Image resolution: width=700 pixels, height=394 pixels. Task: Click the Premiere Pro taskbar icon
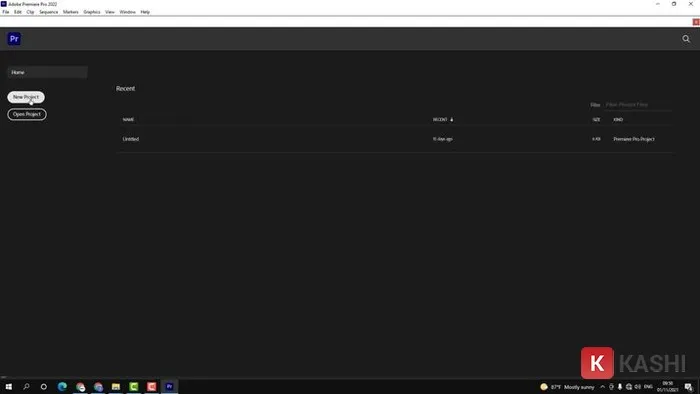coord(169,387)
